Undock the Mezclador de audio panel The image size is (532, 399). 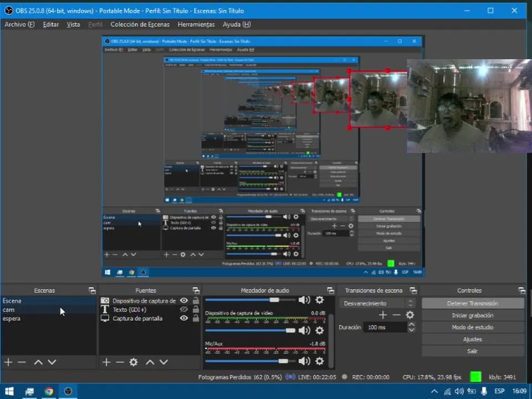point(330,290)
